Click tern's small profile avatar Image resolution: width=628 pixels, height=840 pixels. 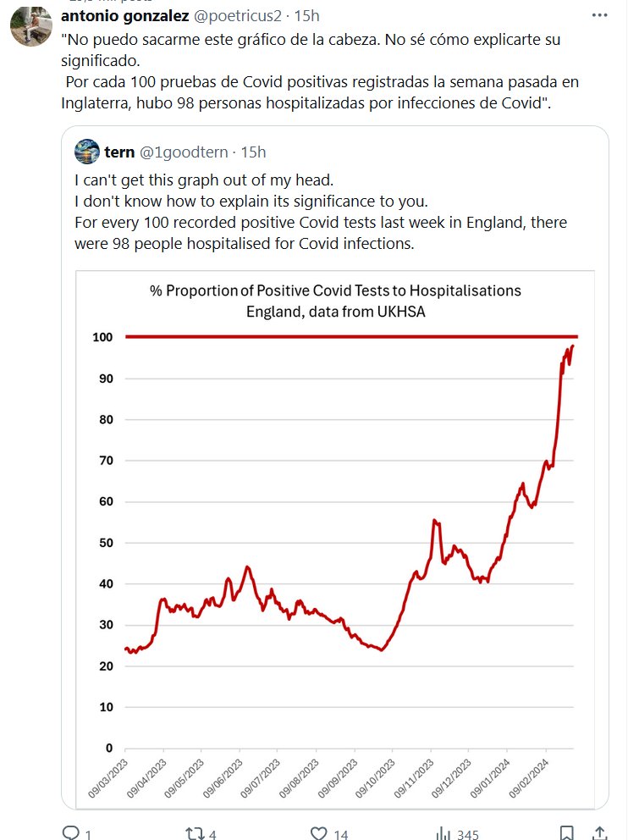87,152
